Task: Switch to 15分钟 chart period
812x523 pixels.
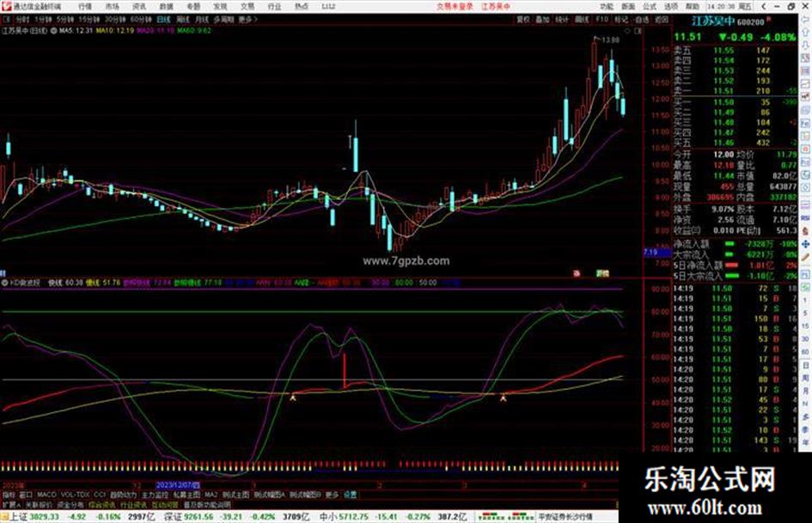Action: [x=89, y=19]
